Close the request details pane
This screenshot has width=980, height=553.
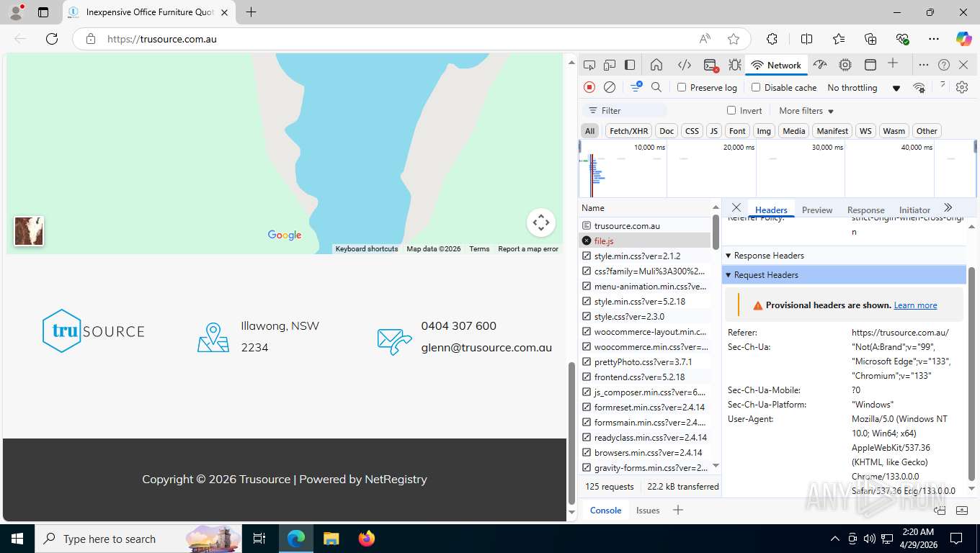point(736,207)
